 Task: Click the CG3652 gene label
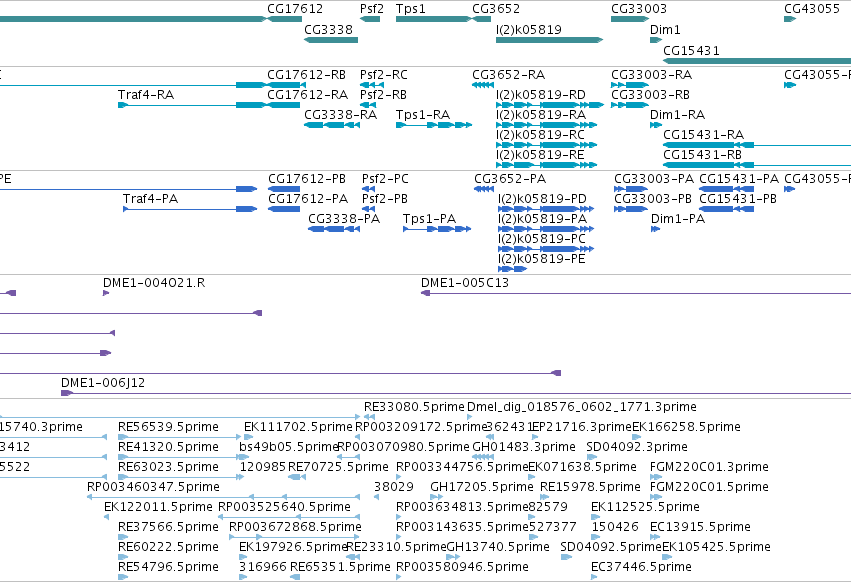496,9
